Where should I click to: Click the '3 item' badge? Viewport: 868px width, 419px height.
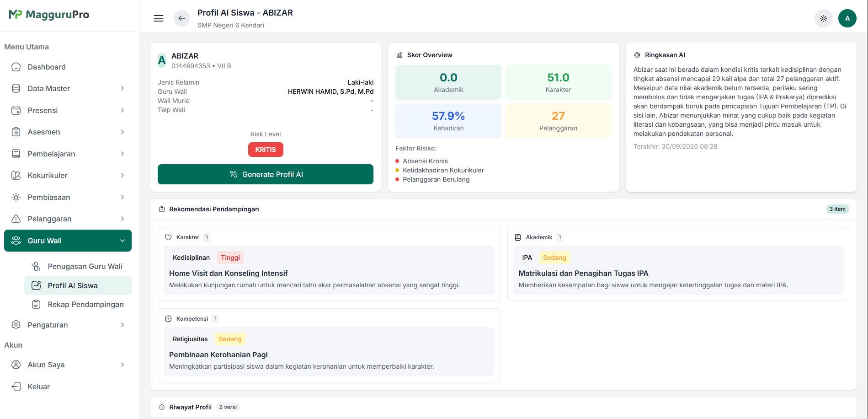tap(837, 209)
